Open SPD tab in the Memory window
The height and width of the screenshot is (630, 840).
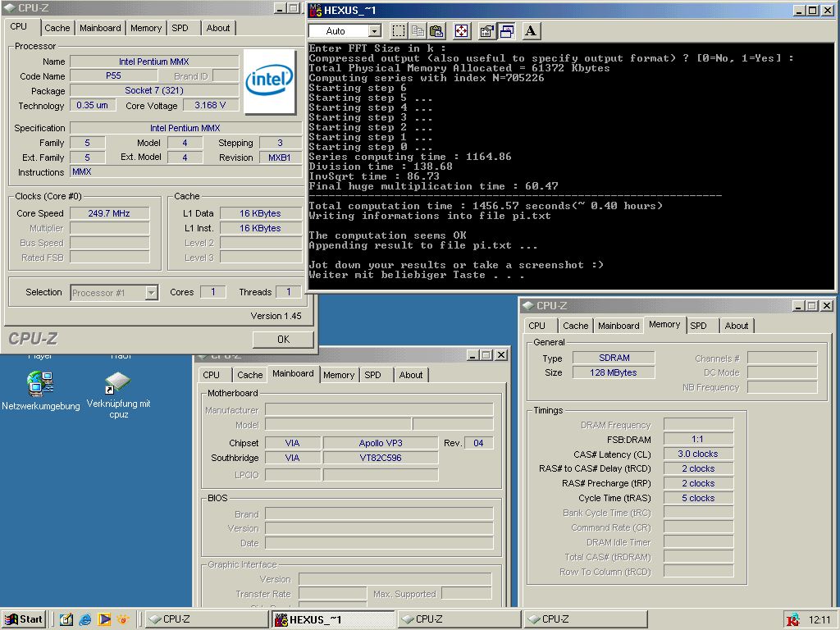click(x=698, y=326)
